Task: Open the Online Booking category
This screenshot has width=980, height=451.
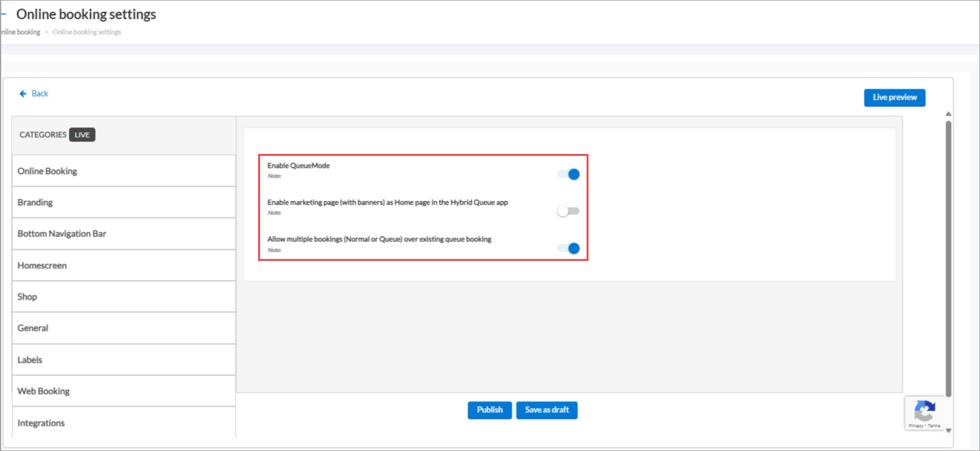Action: [x=124, y=171]
